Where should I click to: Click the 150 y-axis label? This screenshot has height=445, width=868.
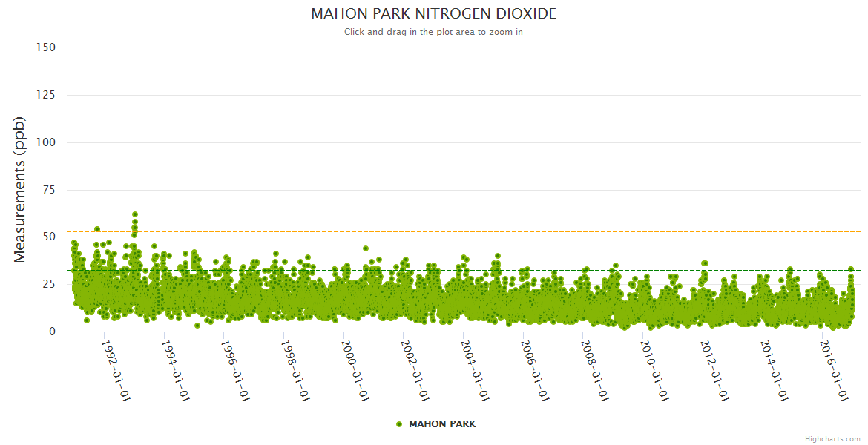[x=45, y=47]
